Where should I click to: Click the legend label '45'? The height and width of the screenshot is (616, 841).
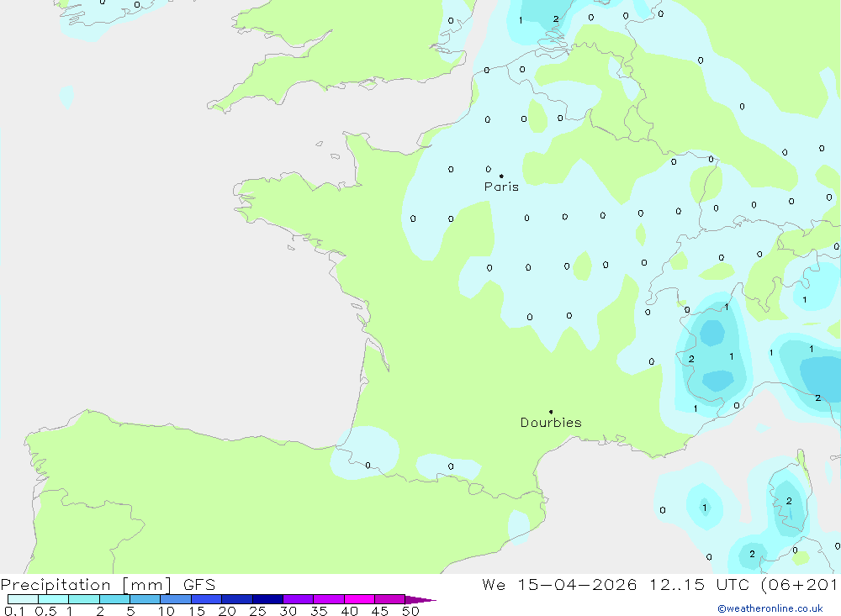coord(380,611)
